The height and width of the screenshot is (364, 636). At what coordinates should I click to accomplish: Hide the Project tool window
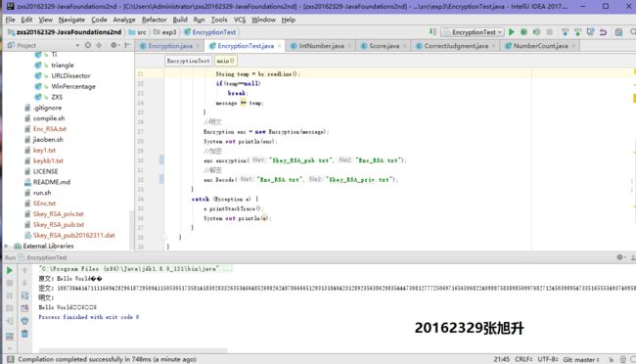coord(127,45)
